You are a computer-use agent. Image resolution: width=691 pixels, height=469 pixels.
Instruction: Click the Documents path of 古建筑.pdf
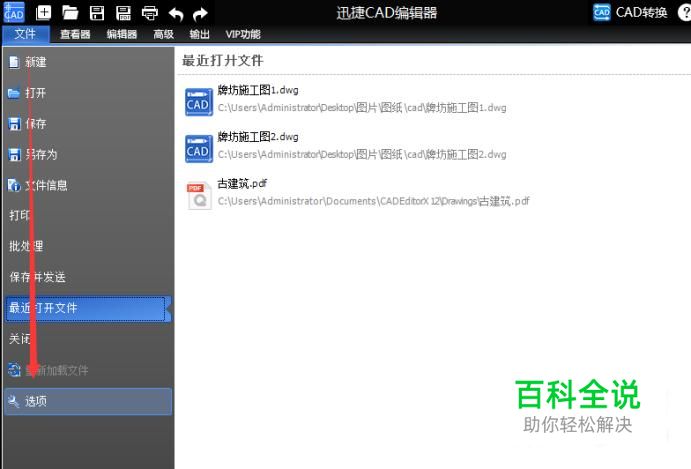[373, 201]
